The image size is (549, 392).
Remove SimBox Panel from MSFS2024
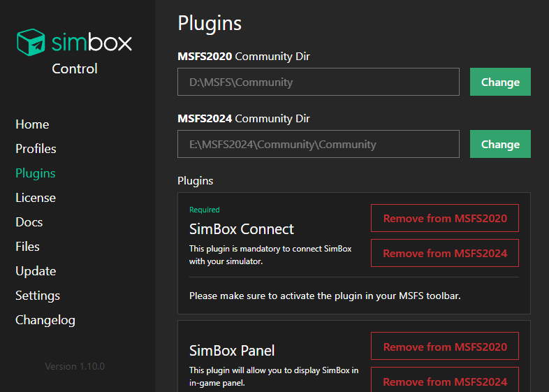point(445,381)
